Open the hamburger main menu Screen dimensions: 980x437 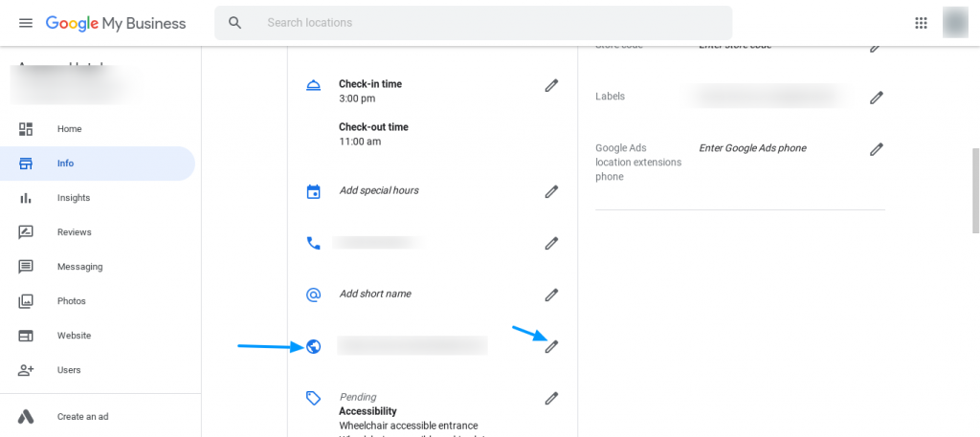click(26, 23)
